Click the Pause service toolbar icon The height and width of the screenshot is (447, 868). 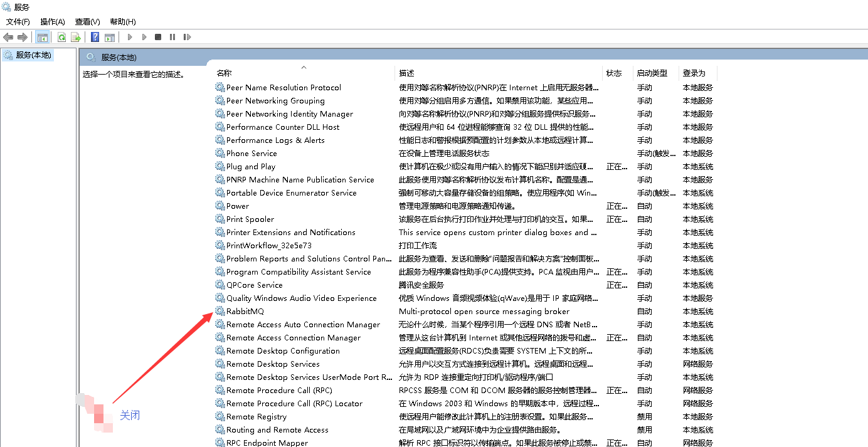172,37
